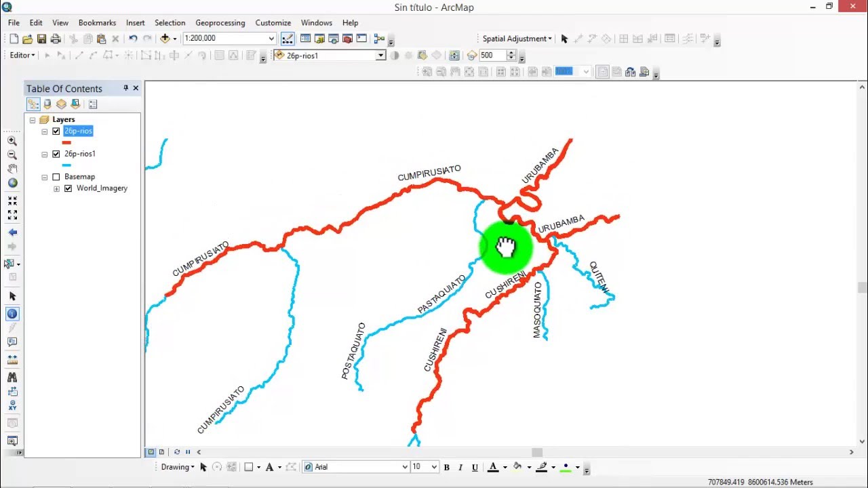Select the Zoom In tool

(x=12, y=141)
